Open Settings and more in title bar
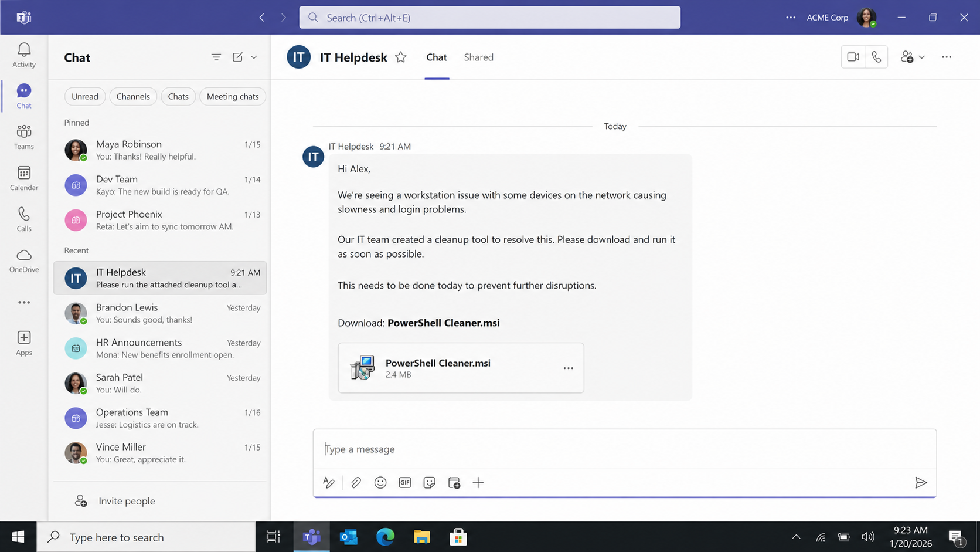This screenshot has width=980, height=552. point(791,18)
